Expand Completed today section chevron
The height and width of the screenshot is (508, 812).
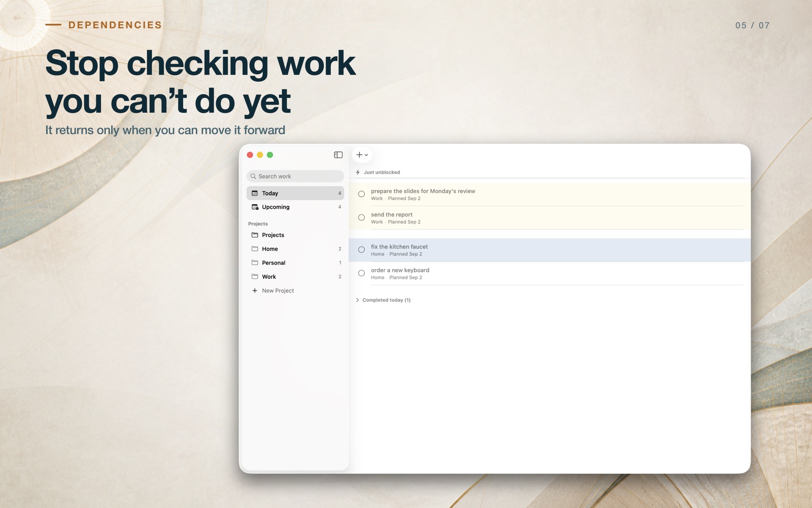(357, 300)
